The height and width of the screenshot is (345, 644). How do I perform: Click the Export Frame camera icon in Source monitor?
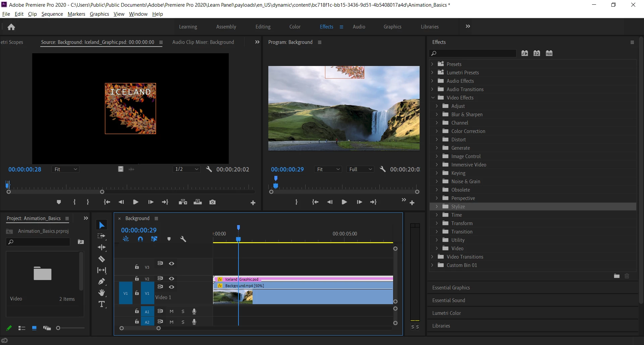click(x=212, y=202)
